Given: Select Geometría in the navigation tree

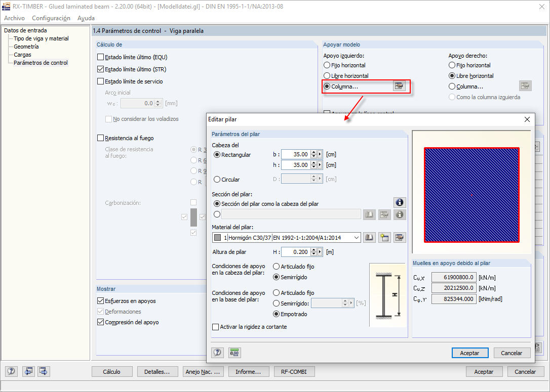Looking at the screenshot, I should tap(26, 47).
